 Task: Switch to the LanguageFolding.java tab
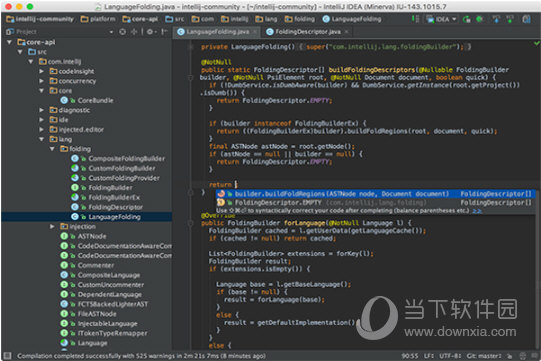coord(217,32)
